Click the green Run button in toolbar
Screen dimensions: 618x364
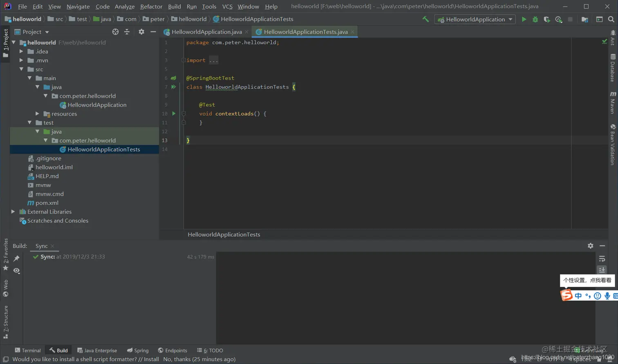point(524,19)
